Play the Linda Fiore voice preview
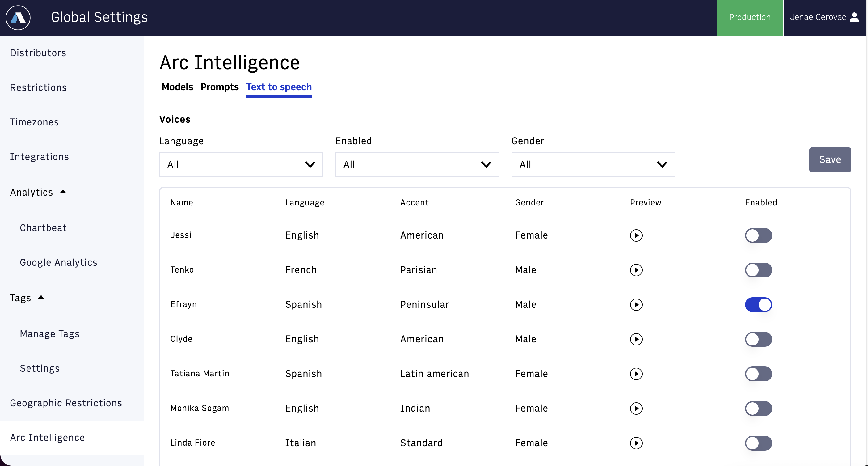This screenshot has width=868, height=466. point(636,443)
